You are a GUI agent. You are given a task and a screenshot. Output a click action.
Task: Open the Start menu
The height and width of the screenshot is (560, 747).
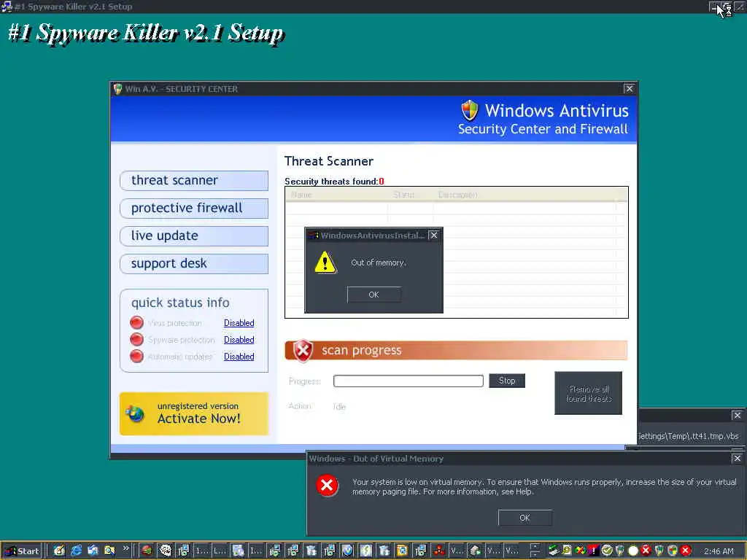pos(23,551)
